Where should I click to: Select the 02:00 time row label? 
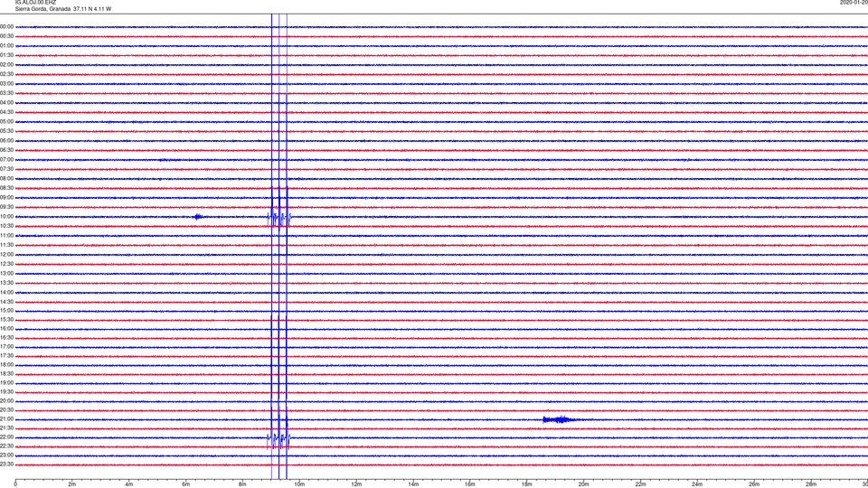[6, 65]
